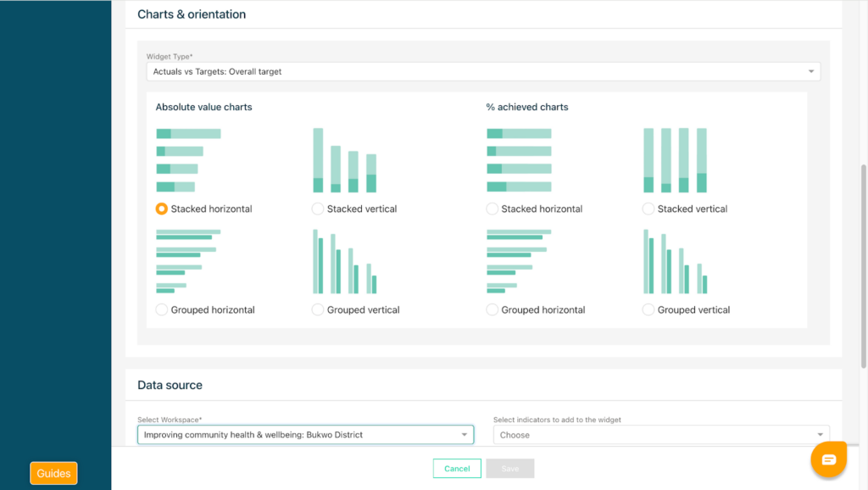Open the Guides button
The height and width of the screenshot is (490, 868).
53,473
